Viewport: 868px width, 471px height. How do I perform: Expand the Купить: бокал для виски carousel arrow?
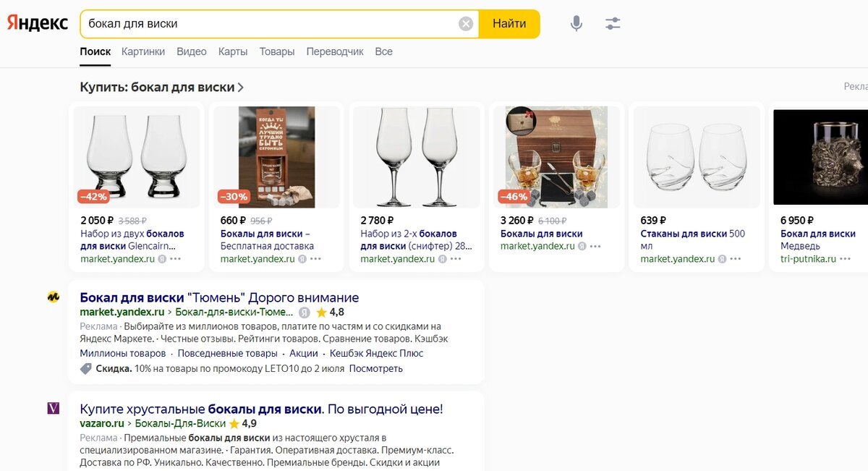(240, 85)
